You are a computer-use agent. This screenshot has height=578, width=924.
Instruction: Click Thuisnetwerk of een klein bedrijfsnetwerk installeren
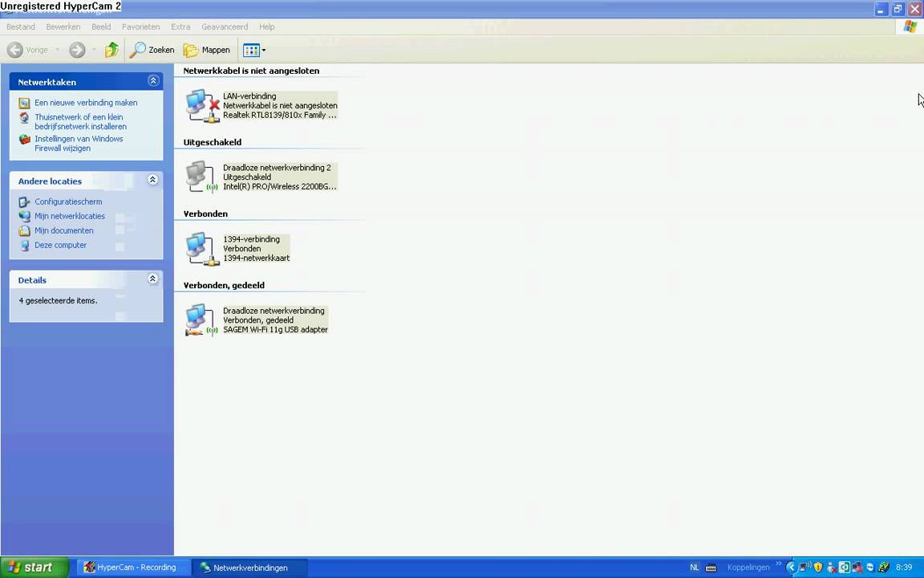click(x=80, y=121)
